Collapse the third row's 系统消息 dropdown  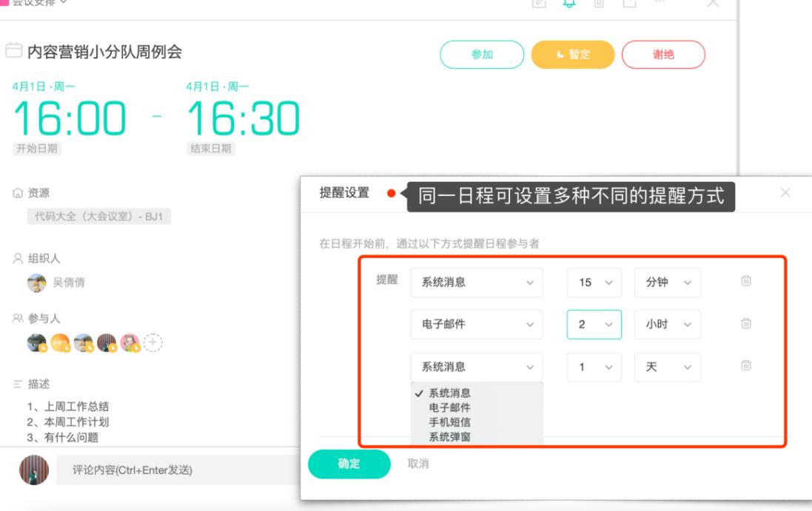click(477, 367)
